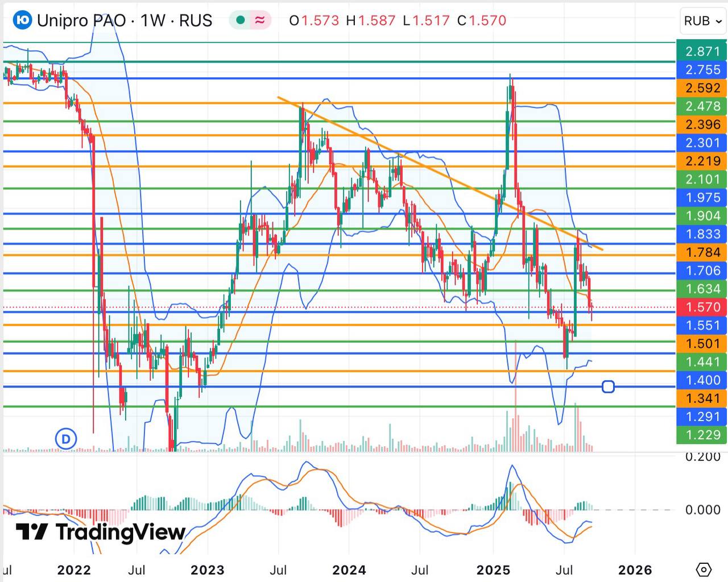Click the TradingView logo link
This screenshot has width=728, height=582.
101,532
